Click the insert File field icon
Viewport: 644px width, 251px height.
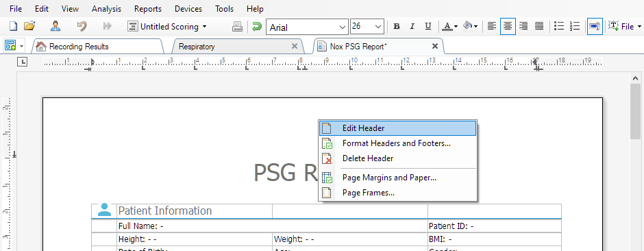point(614,26)
